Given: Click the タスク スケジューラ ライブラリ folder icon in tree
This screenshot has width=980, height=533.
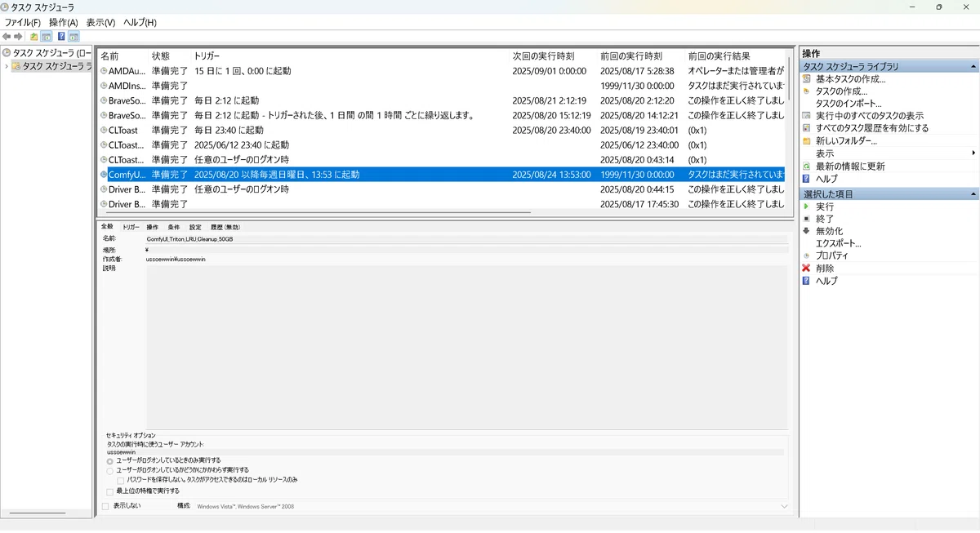Looking at the screenshot, I should tap(16, 66).
